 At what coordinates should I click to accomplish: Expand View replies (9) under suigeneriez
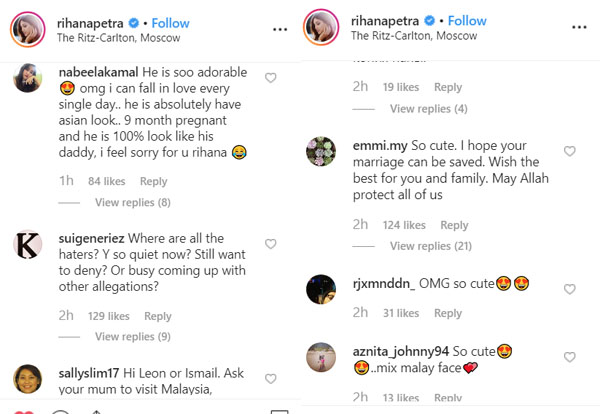(132, 337)
